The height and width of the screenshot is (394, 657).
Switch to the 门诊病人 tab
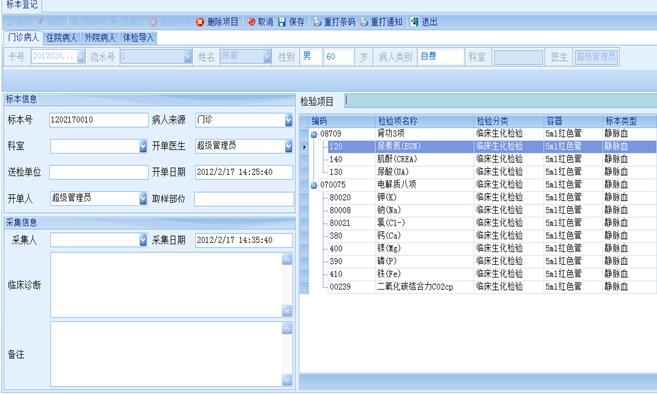click(23, 37)
